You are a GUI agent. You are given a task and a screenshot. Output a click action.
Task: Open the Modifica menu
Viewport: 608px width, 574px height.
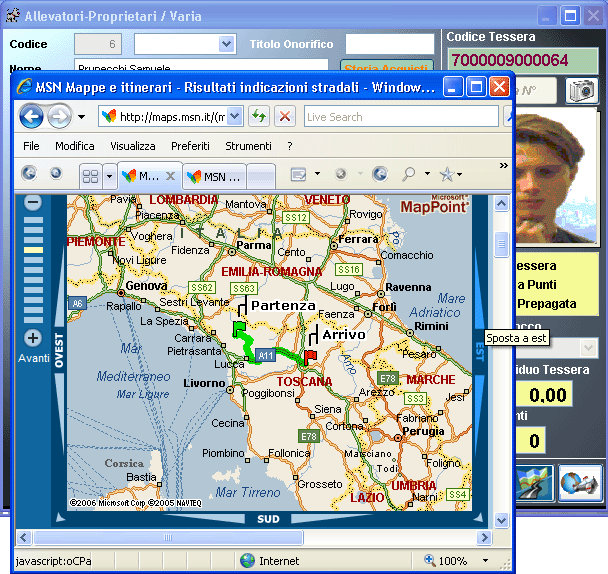click(75, 146)
